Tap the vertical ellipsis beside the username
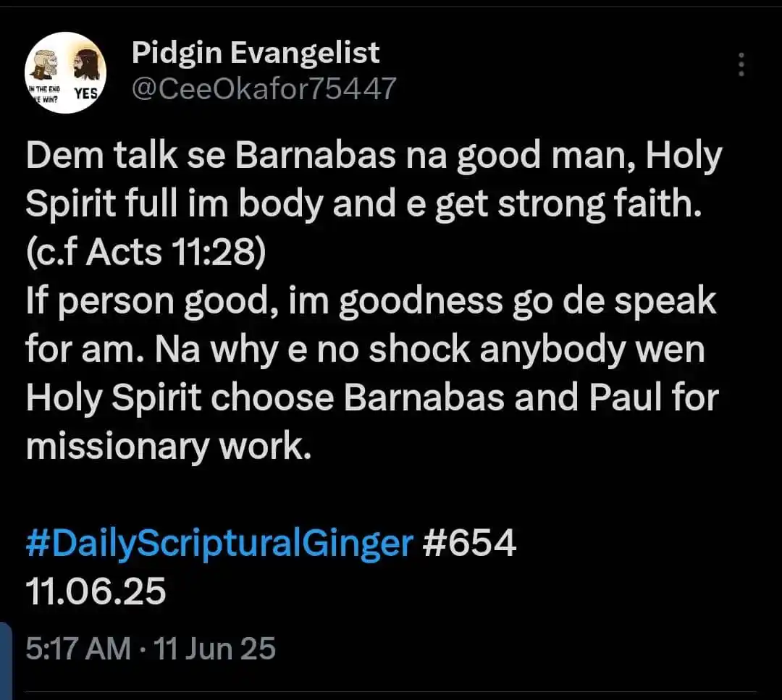This screenshot has width=782, height=700. (x=741, y=64)
